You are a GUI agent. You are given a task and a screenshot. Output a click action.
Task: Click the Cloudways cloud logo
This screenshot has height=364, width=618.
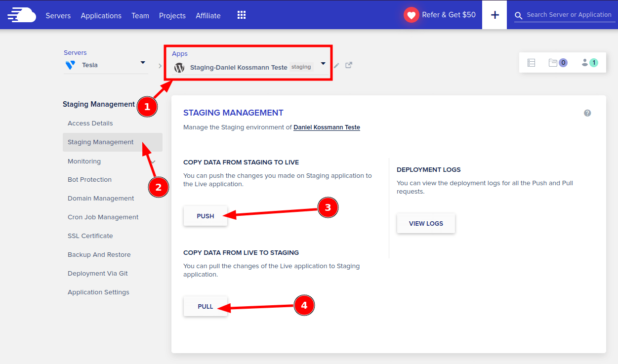click(22, 15)
